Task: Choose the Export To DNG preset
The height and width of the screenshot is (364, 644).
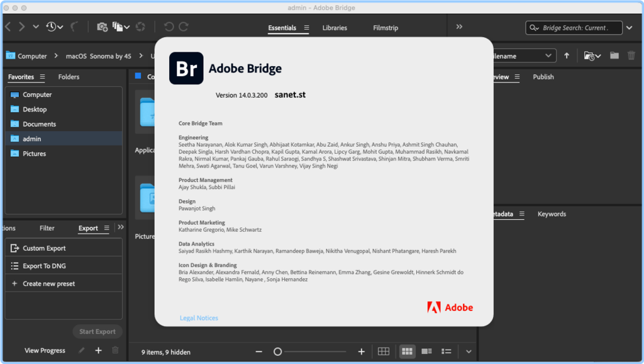Action: [x=64, y=266]
